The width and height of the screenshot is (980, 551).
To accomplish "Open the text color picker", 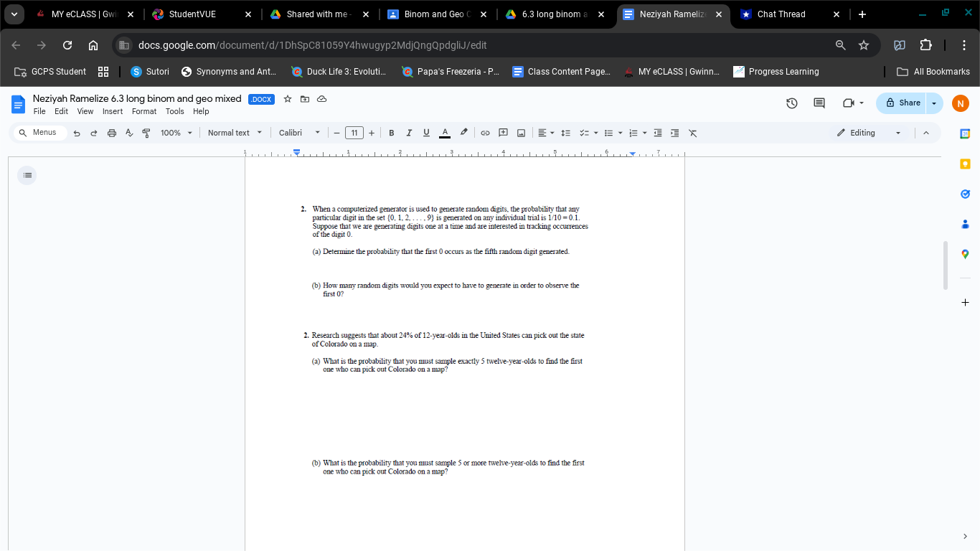I will 445,133.
